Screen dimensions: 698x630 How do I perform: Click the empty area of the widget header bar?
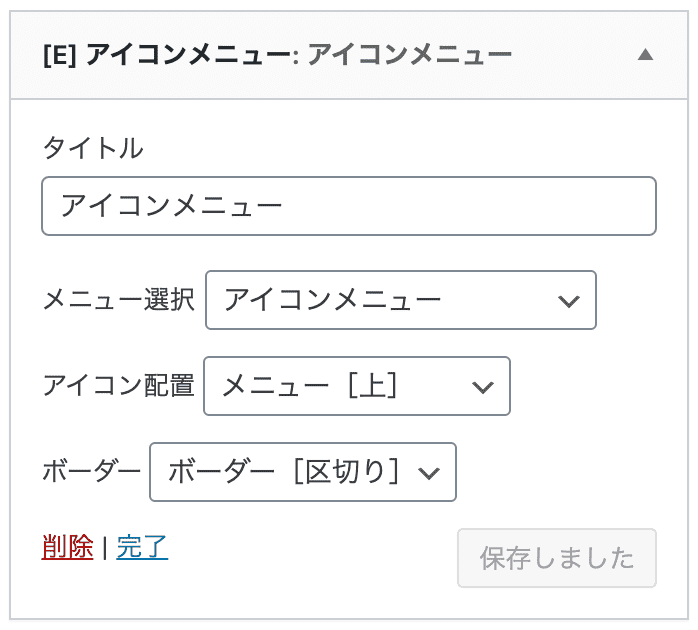tap(574, 55)
